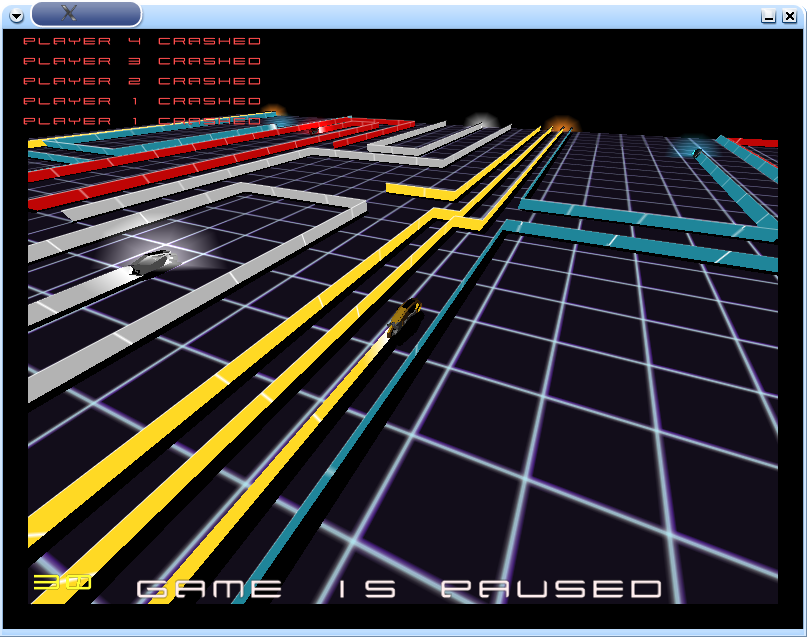The height and width of the screenshot is (637, 807).
Task: Minimize the game window
Action: 768,15
